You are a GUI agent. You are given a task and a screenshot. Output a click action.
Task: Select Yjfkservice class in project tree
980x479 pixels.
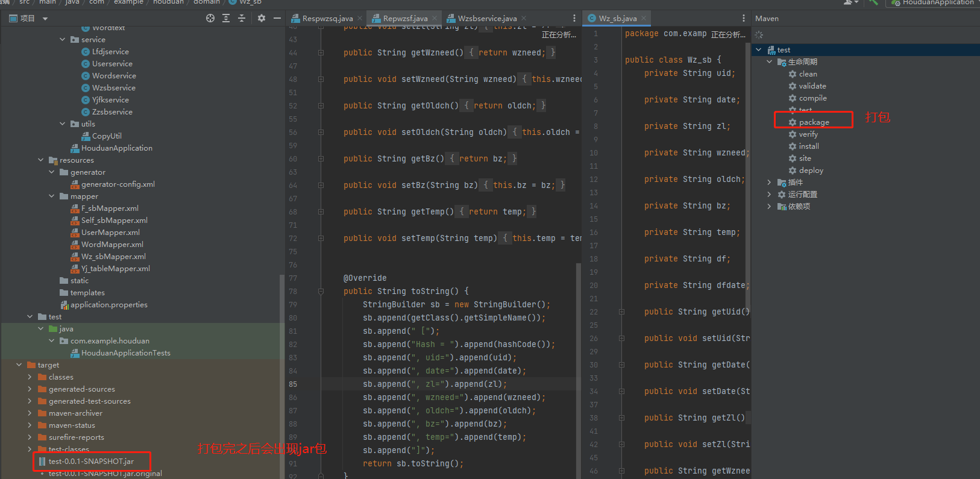[x=105, y=100]
